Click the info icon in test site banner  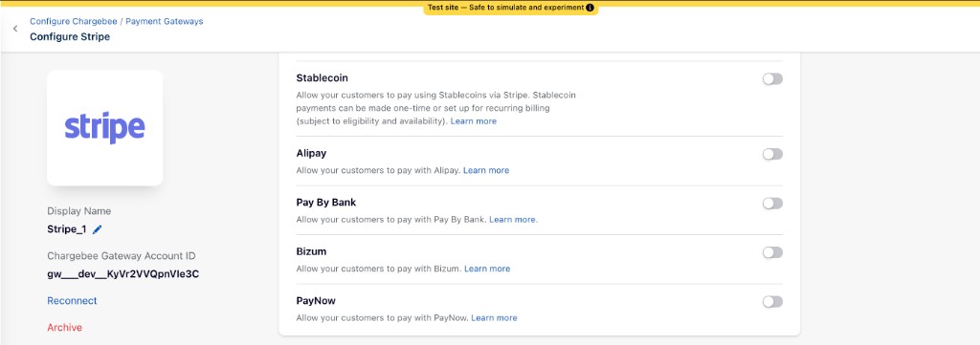(x=590, y=8)
